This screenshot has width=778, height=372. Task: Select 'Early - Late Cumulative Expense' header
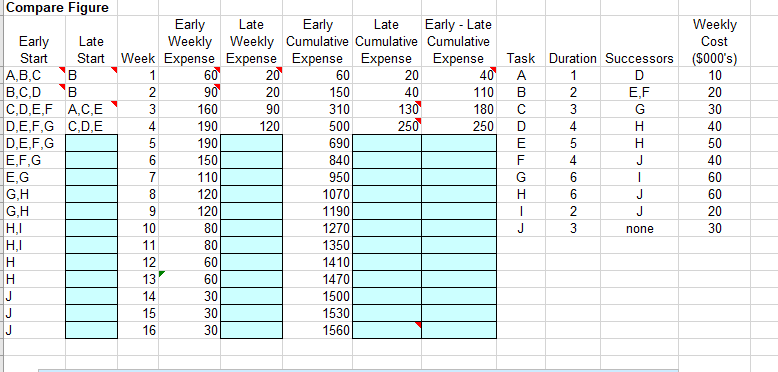point(458,41)
